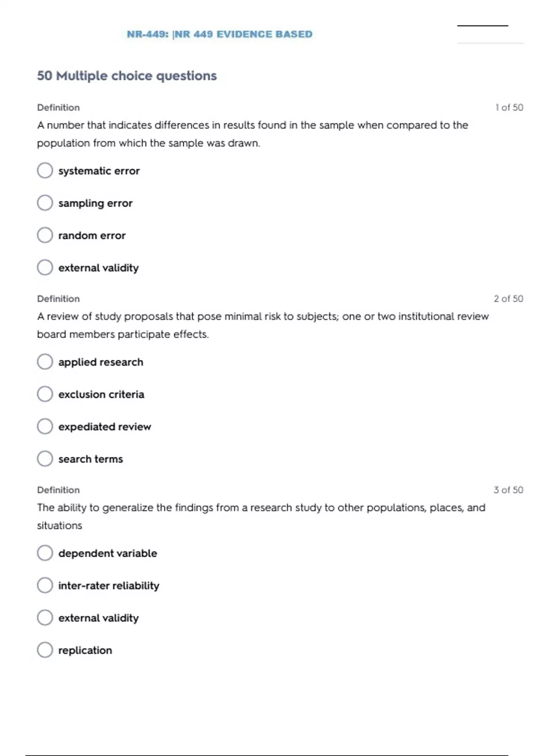Choose the 'applied research' radio button

(45, 362)
